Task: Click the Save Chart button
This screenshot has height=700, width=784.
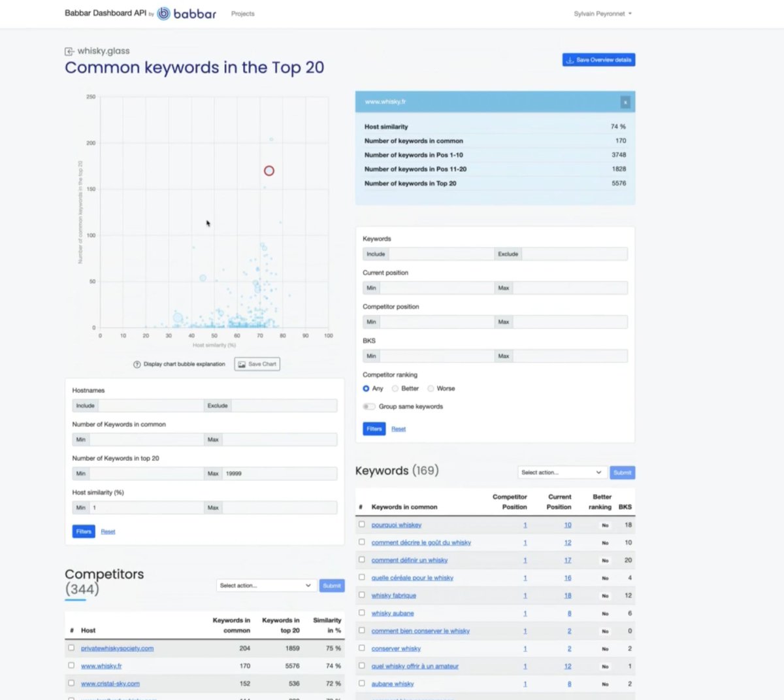Action: (257, 364)
